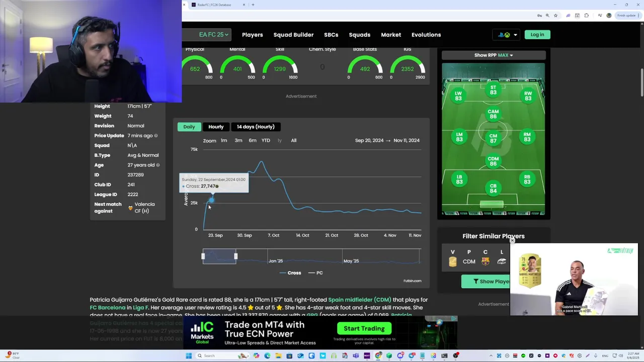Switch to 14 days (Hourly) graph tab
The width and height of the screenshot is (644, 362).
pos(256,127)
